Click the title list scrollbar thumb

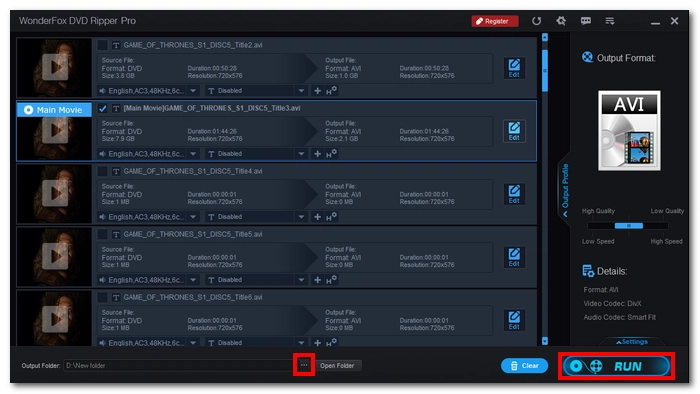pos(545,71)
